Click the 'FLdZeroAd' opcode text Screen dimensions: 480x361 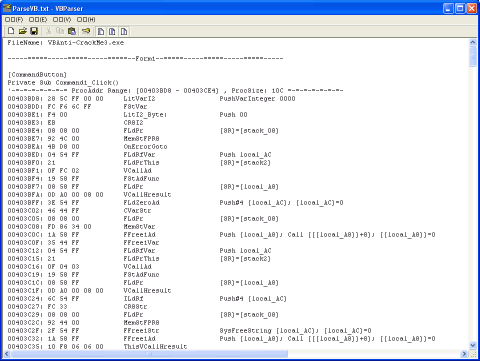tap(141, 203)
